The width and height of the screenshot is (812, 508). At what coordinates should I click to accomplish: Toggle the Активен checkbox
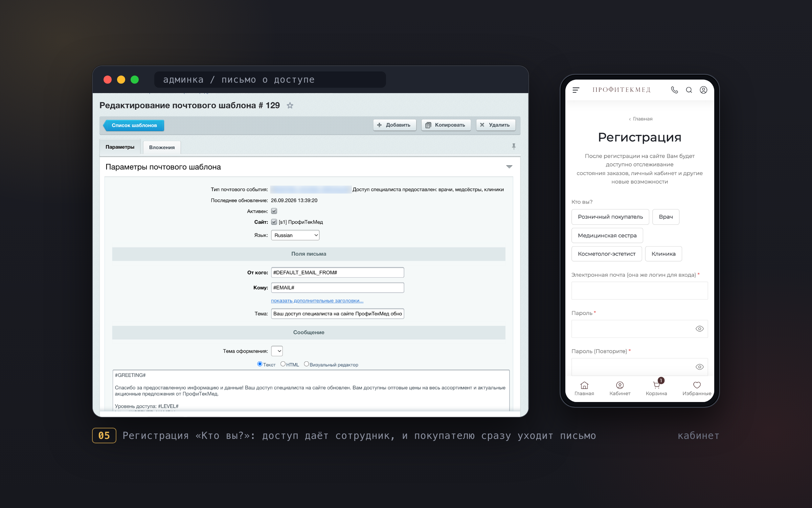tap(274, 211)
